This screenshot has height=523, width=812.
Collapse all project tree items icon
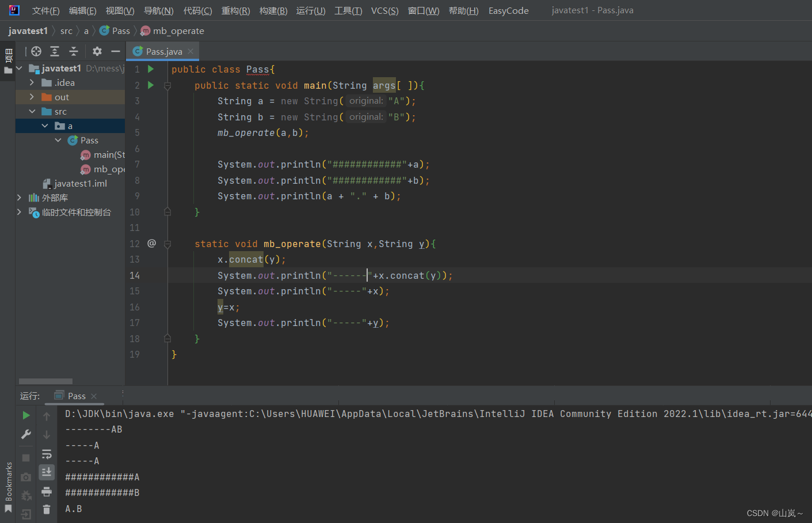(x=74, y=51)
